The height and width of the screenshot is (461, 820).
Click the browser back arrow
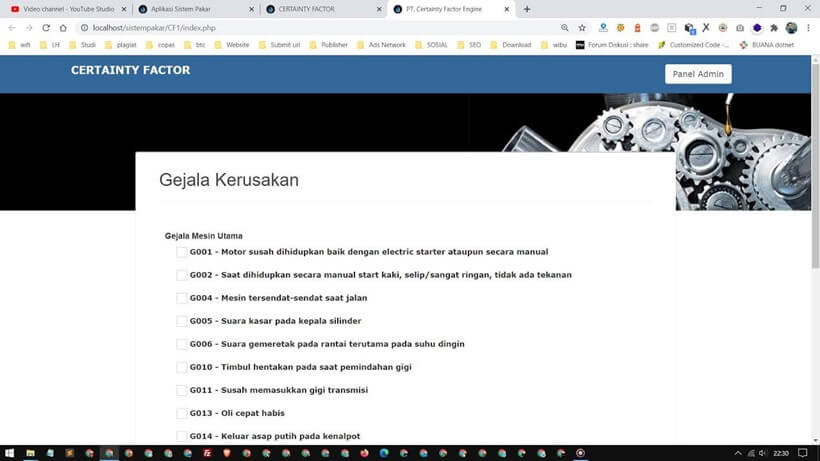12,28
